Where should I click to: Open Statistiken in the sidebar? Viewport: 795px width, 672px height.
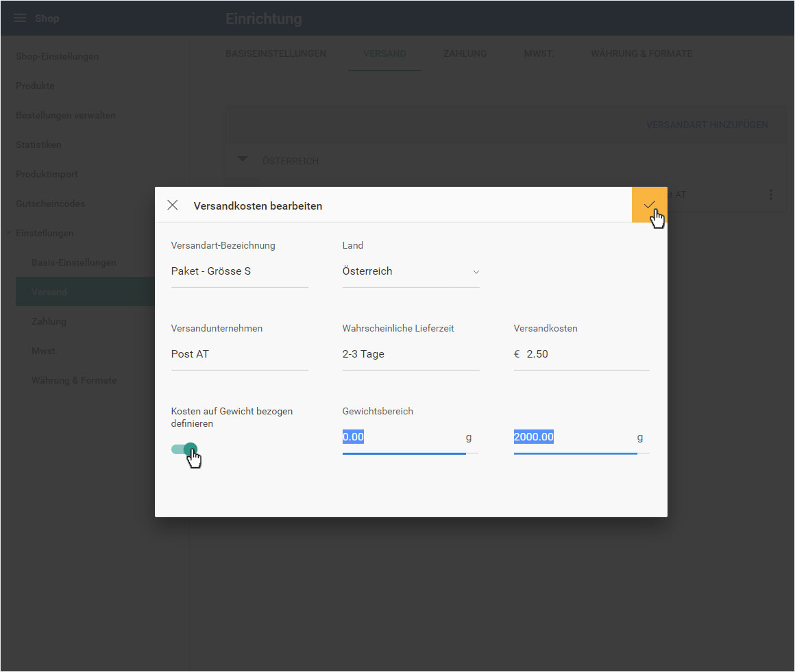point(38,145)
